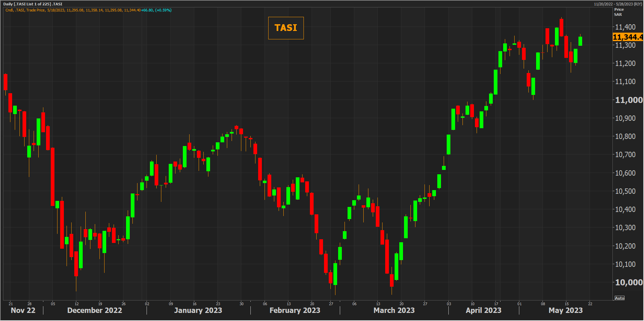Select the April 2023 month label
The height and width of the screenshot is (321, 644).
click(483, 310)
